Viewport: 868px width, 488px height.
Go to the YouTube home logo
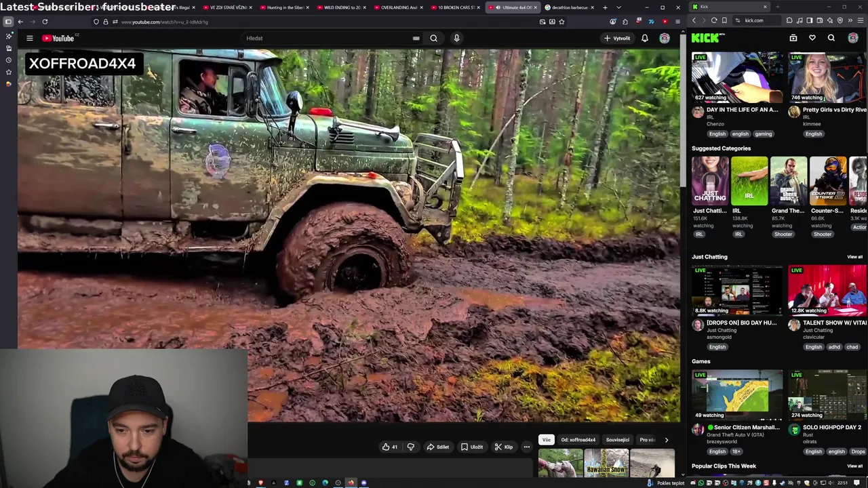click(x=58, y=38)
